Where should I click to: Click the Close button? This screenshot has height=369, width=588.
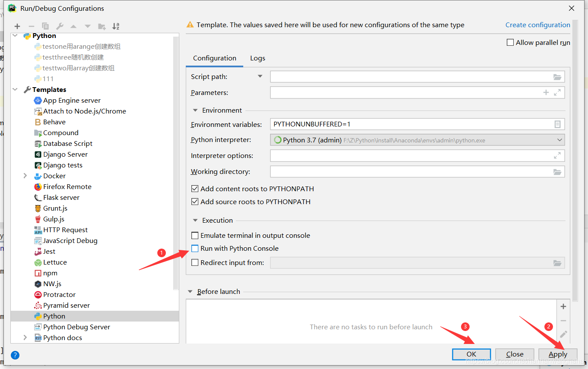(515, 354)
